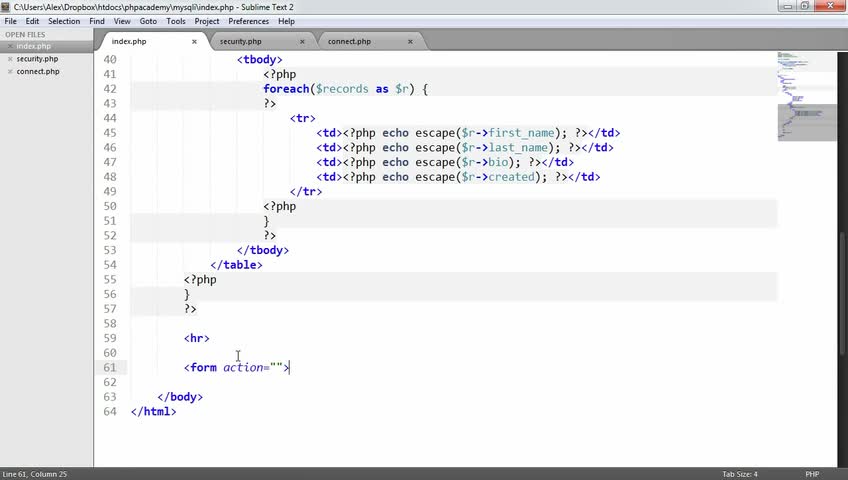The height and width of the screenshot is (480, 848).
Task: Open the Selection menu
Action: pyautogui.click(x=64, y=21)
